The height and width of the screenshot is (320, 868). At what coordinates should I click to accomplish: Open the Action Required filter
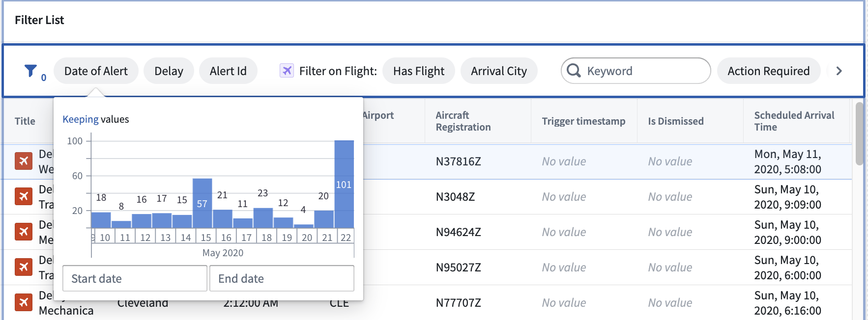[769, 71]
